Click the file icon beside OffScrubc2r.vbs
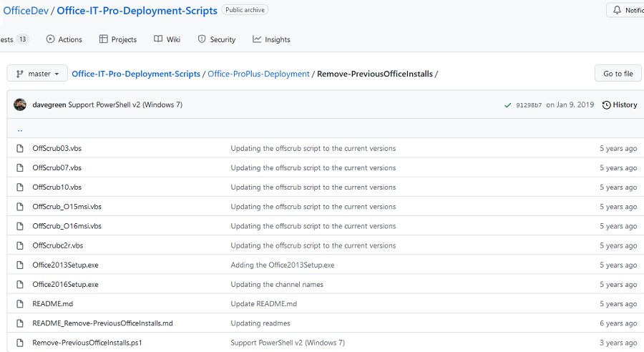Image resolution: width=644 pixels, height=352 pixels. 20,245
